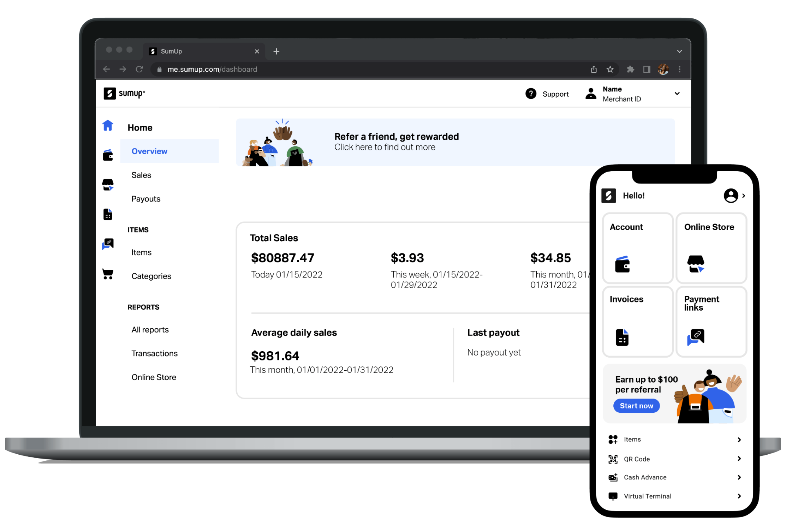
Task: Select All Reports menu item
Action: click(150, 328)
